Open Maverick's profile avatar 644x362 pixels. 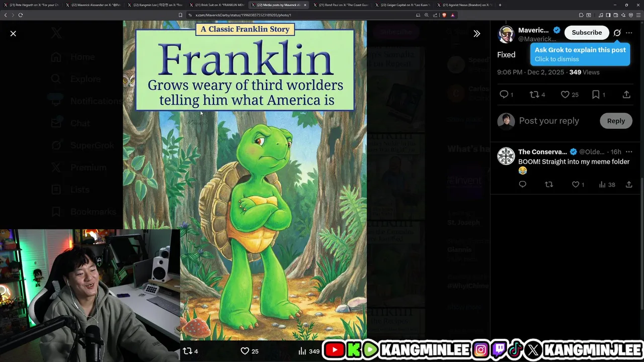[x=506, y=34]
